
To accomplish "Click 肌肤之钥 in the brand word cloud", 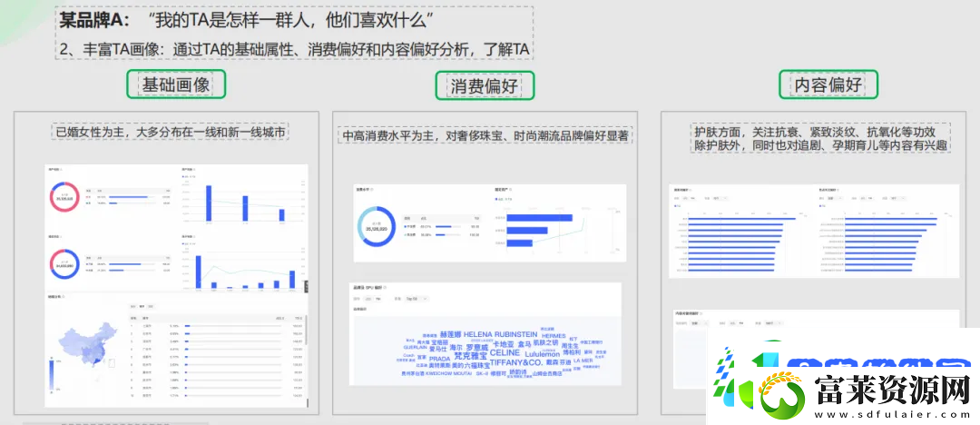I will click(545, 342).
